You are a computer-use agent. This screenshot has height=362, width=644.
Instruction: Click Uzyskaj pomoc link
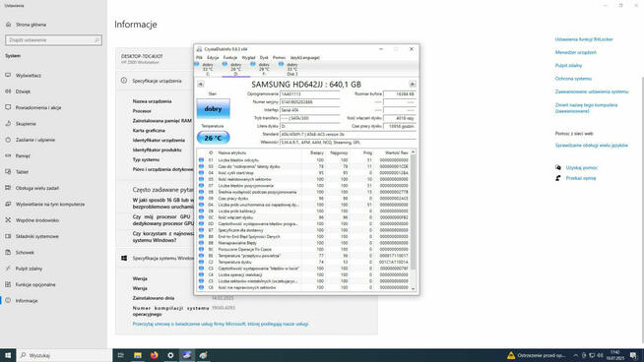click(582, 168)
